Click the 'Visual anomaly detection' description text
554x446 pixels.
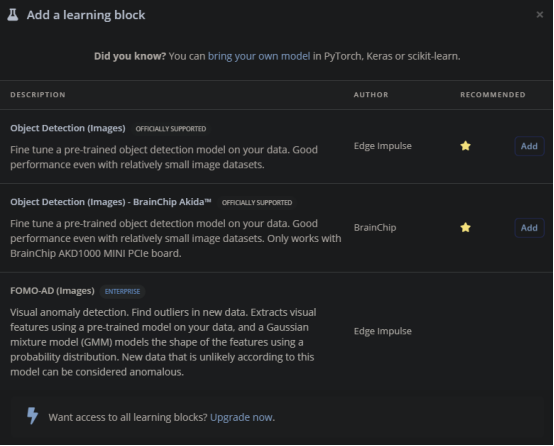point(163,342)
